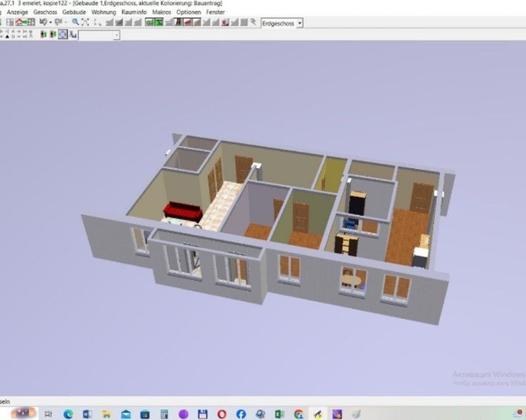Expand the empty combo box in second toolbar
Viewport: 526px width, 420px height.
point(117,36)
